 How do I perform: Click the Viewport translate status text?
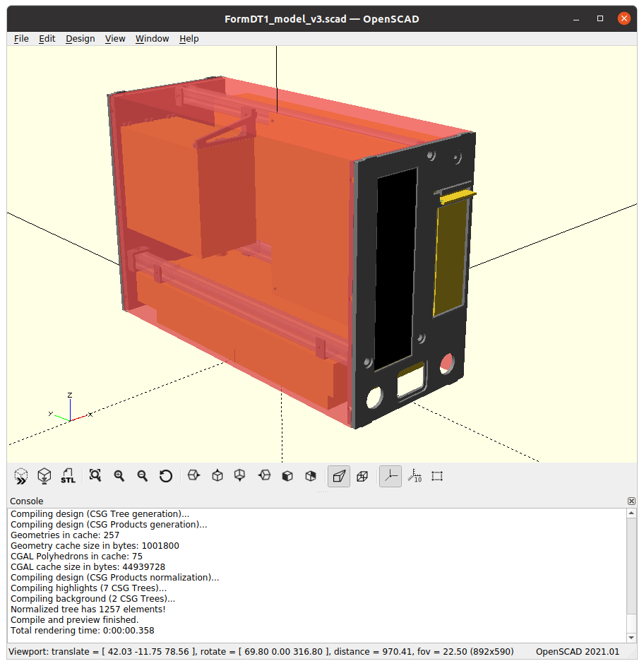(x=261, y=652)
